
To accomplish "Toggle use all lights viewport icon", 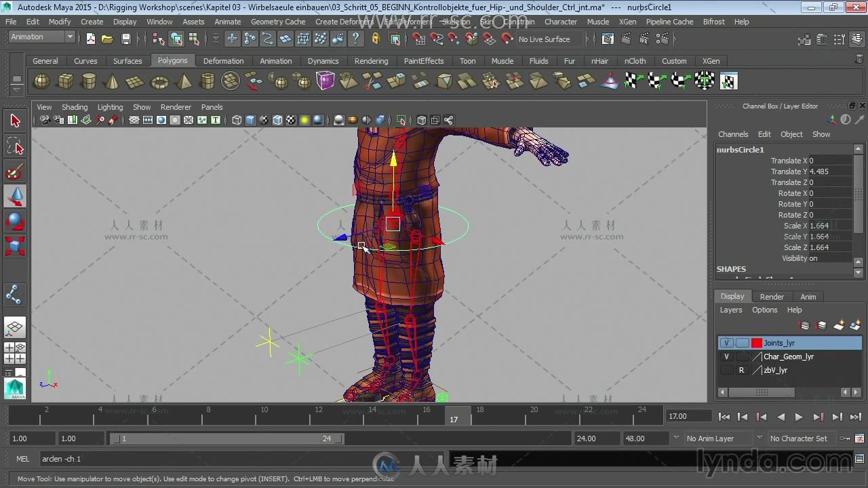I will [304, 121].
